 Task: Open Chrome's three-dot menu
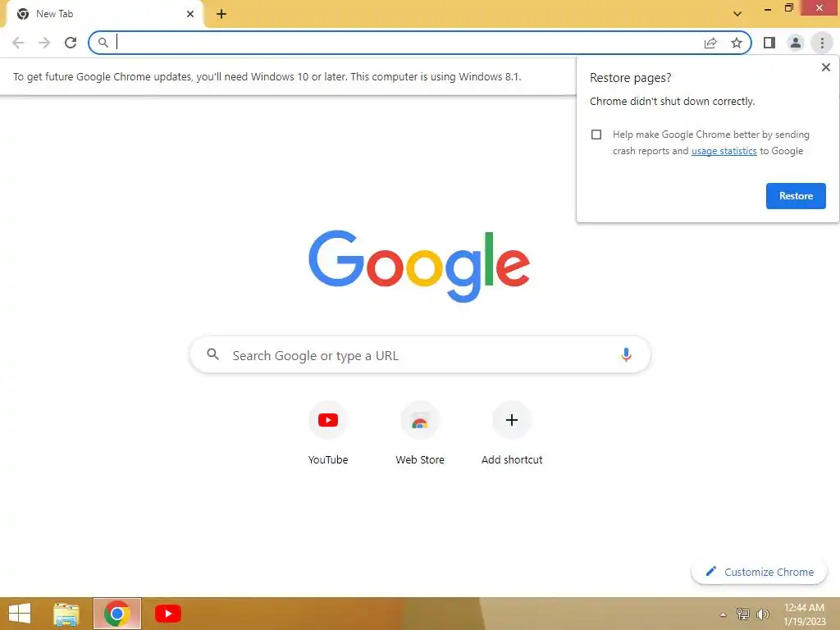(x=822, y=43)
